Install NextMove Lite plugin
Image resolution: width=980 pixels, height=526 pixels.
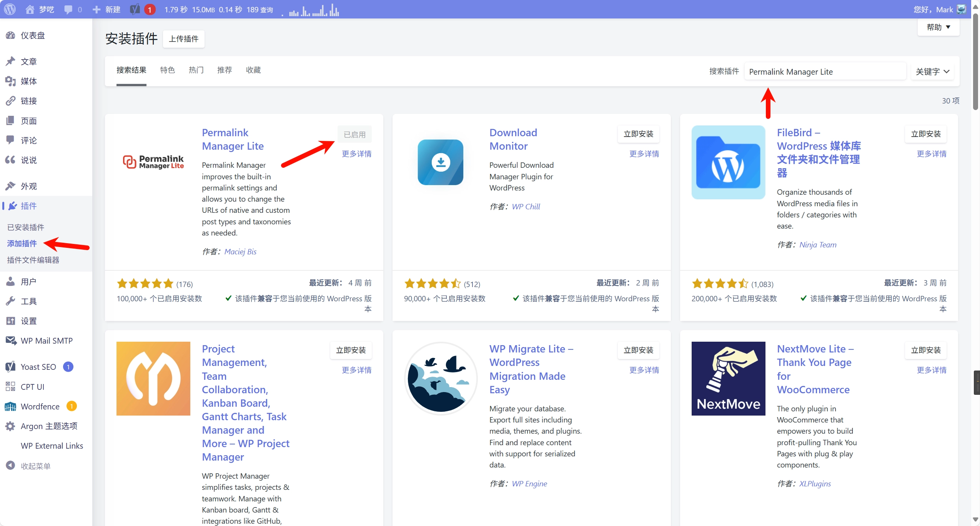coord(926,350)
